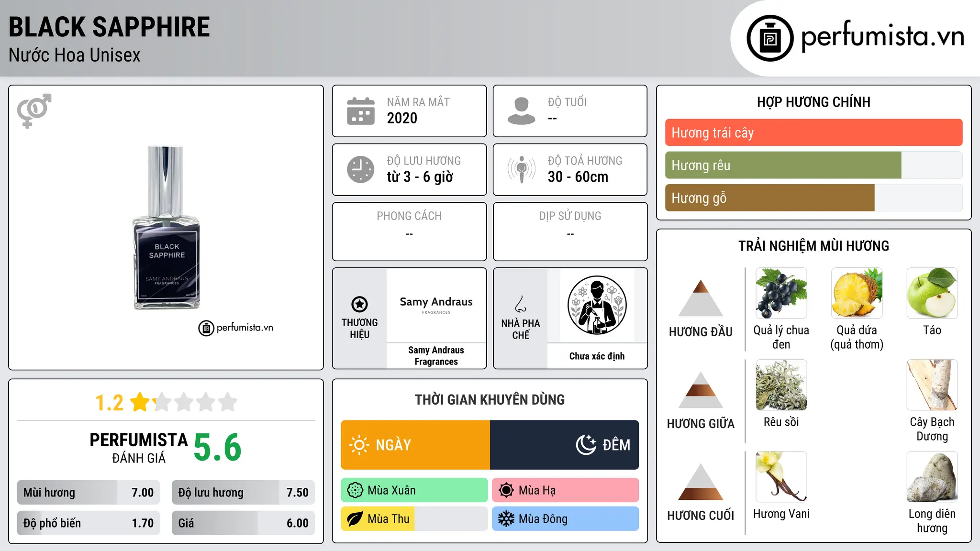Click the TRẢI NGHIỆM MÙI HƯƠNG heading
This screenshot has width=980, height=551.
pyautogui.click(x=813, y=246)
